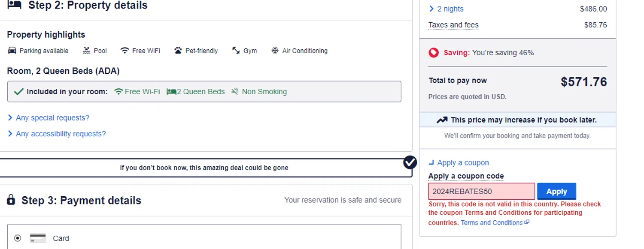The image size is (644, 249).
Task: Click the red Saving tag icon
Action: pos(434,53)
